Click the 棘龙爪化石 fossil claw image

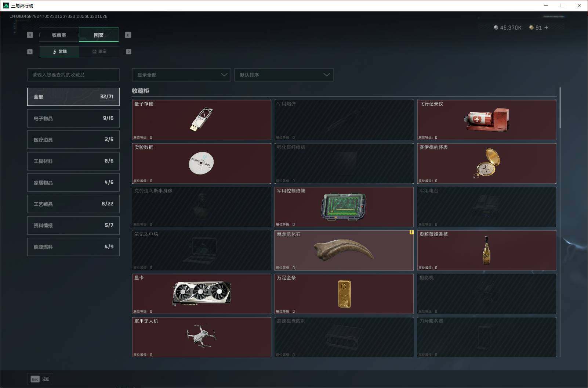click(x=344, y=250)
